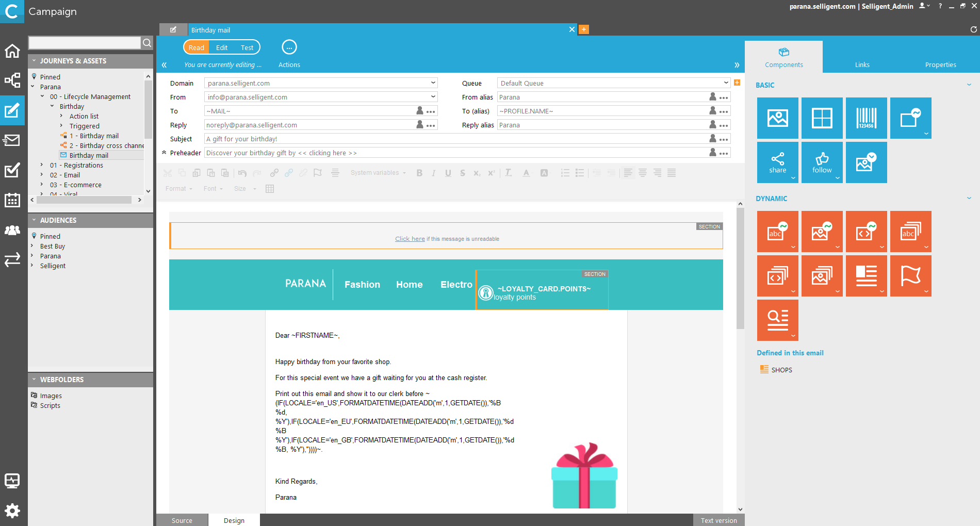Screen dimensions: 980x526
Task: Switch to Edit mode
Action: (x=222, y=47)
